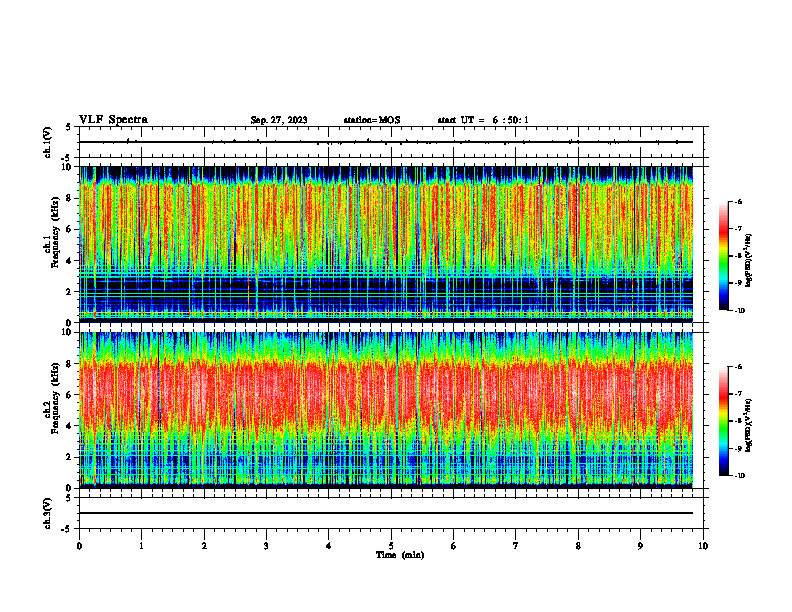Click inside the ch.2 spectrogram panel
The image size is (792, 612).
click(386, 410)
